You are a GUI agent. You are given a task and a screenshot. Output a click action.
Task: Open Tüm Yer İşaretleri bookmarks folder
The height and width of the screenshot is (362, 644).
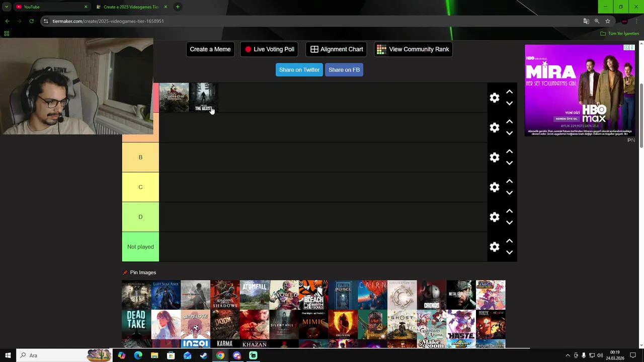coord(620,34)
